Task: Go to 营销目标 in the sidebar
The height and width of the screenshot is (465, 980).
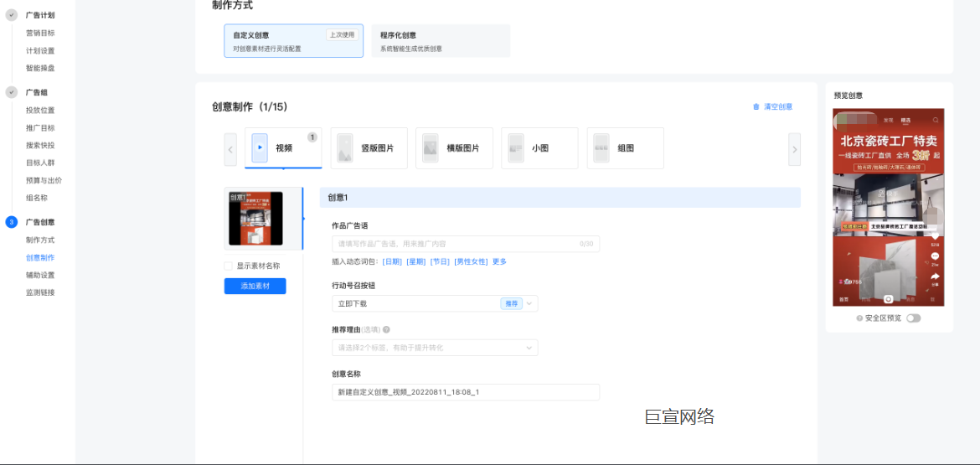Action: point(40,34)
